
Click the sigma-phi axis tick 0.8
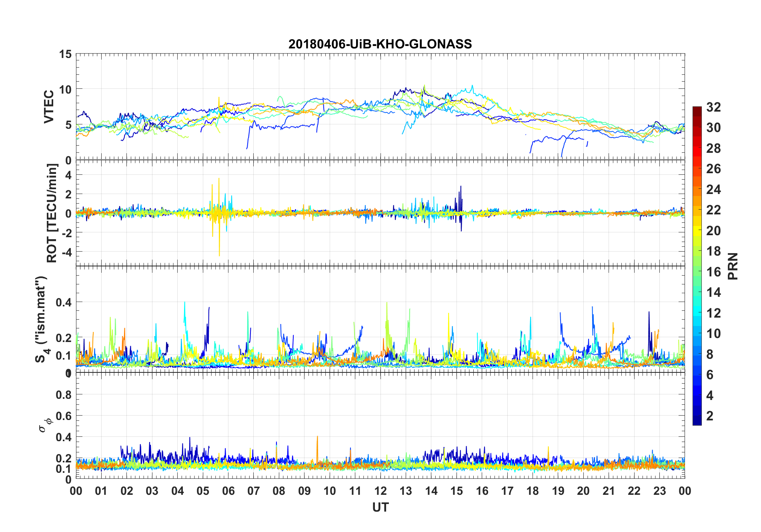click(x=64, y=394)
